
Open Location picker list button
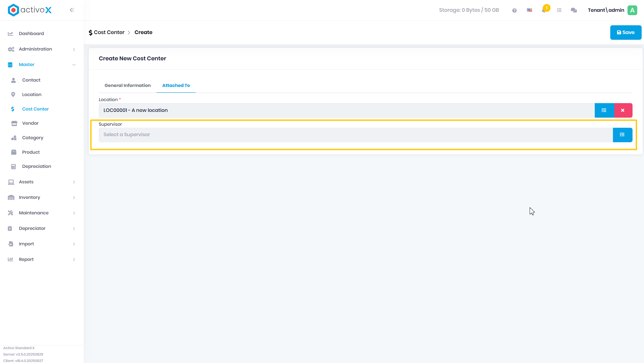(x=604, y=110)
